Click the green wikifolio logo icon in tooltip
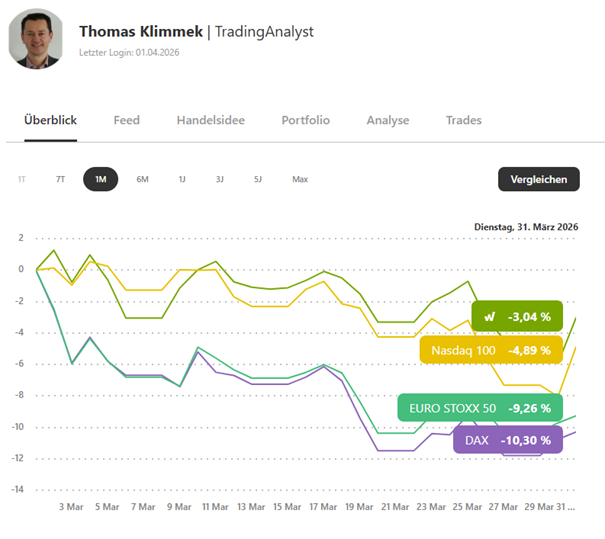The height and width of the screenshot is (539, 605). pos(490,317)
